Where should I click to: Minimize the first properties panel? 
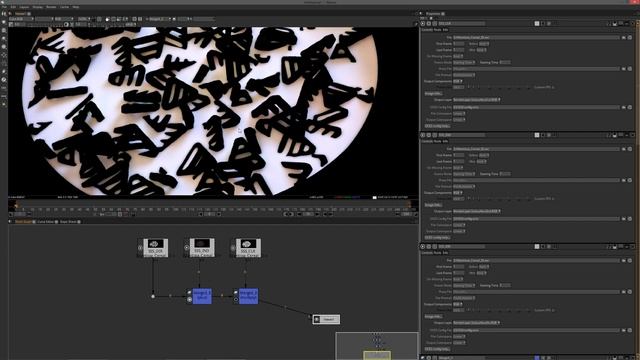[627, 24]
